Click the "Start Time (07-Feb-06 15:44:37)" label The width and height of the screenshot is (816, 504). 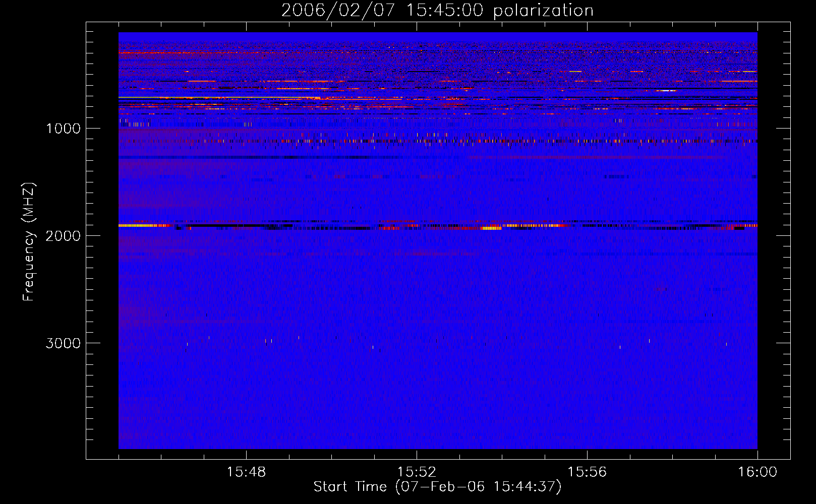437,487
